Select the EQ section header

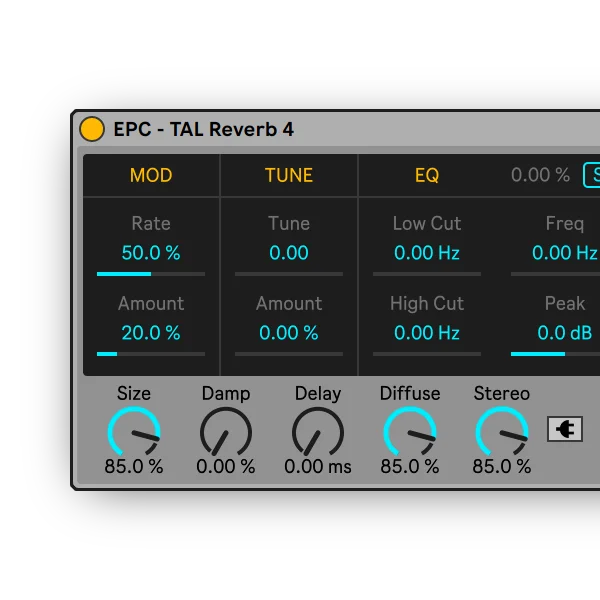click(427, 175)
